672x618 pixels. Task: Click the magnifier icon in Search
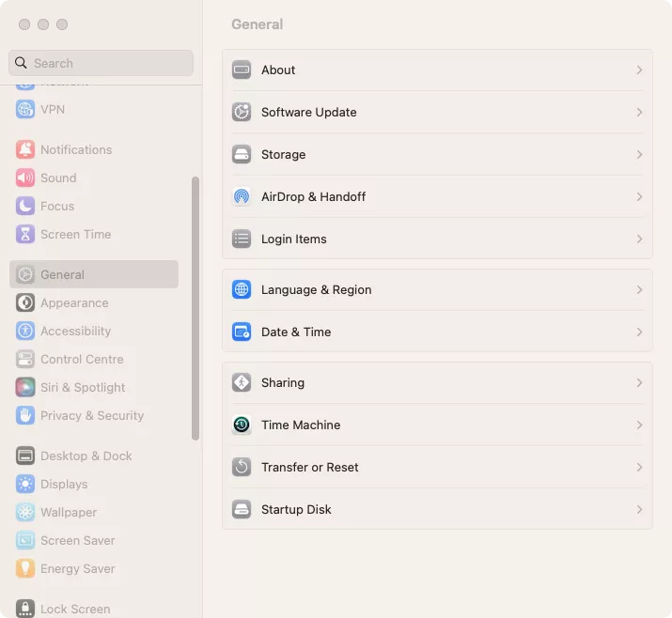21,63
